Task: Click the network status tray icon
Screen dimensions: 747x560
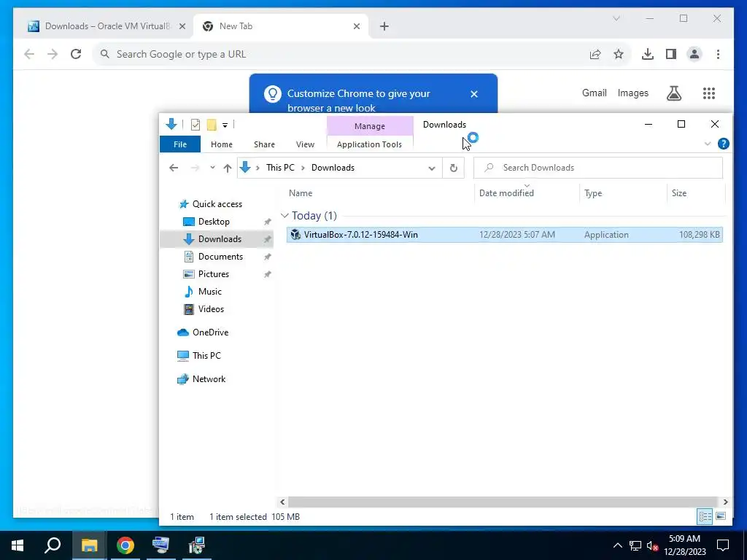Action: [x=635, y=545]
